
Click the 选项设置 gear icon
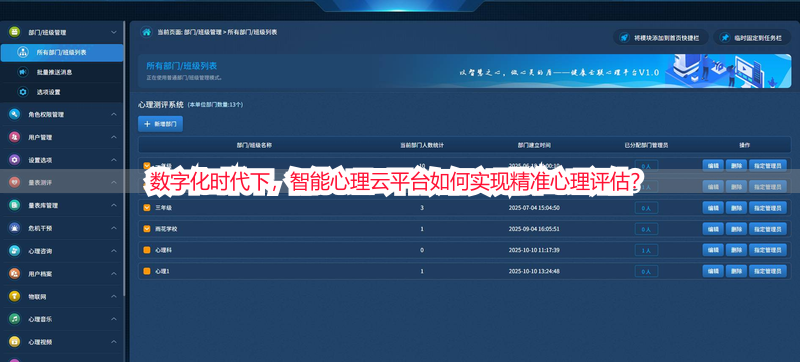tap(23, 92)
